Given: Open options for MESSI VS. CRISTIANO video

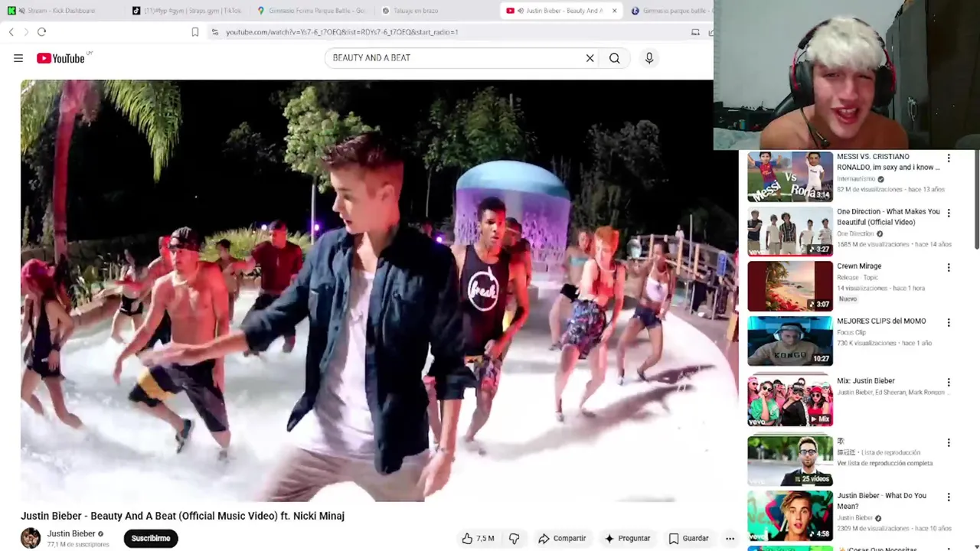Looking at the screenshot, I should click(x=949, y=158).
